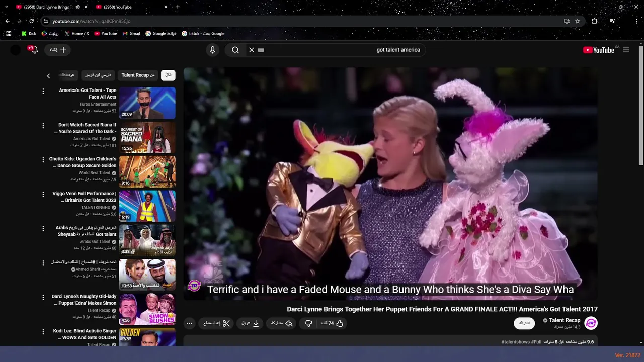Open options for Arabs Got Talent Sheyaab video
The height and width of the screenshot is (362, 644).
[x=43, y=229]
